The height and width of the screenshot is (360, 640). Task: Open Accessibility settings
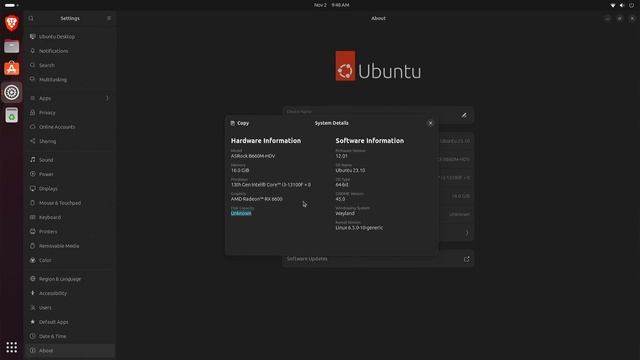[70, 293]
